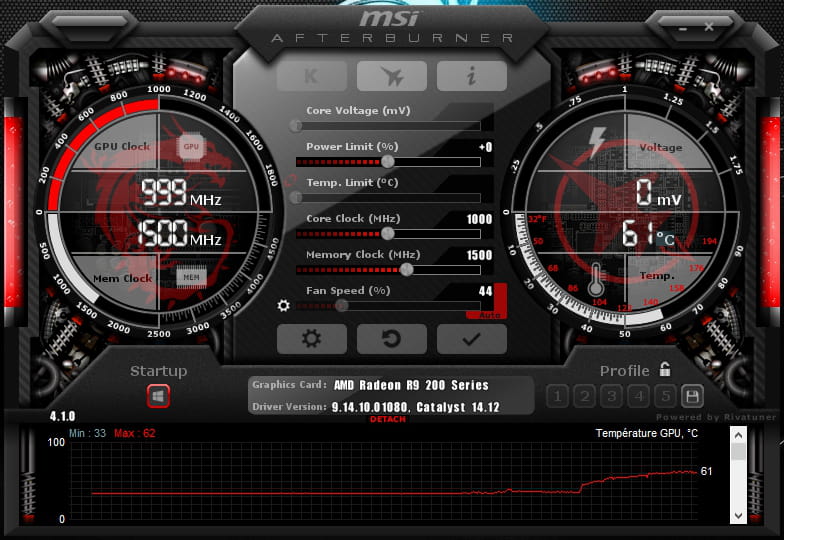The image size is (816, 540).
Task: Select profile slot 3
Action: [611, 396]
